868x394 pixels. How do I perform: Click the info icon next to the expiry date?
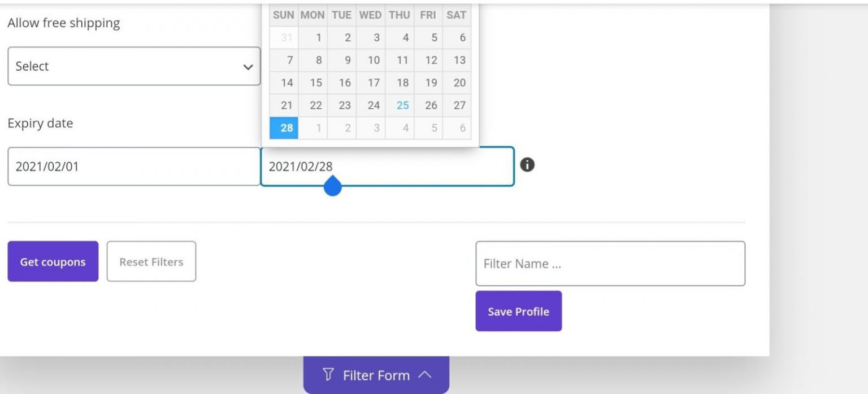pyautogui.click(x=528, y=165)
